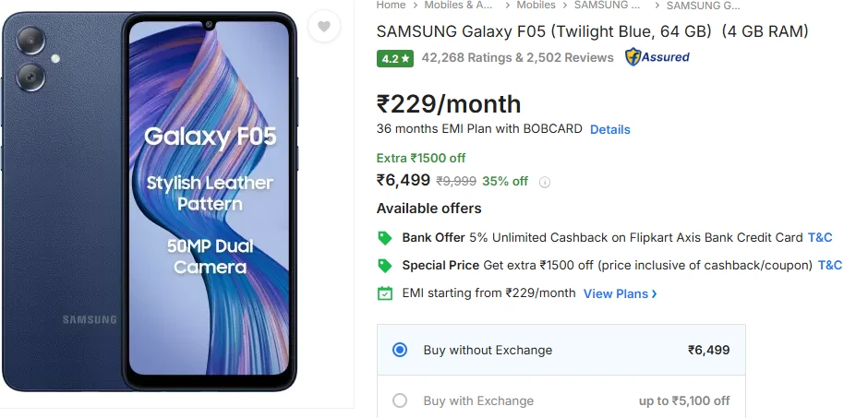This screenshot has height=418, width=868.
Task: Click the SAMSUNG Galaxy F05 product title
Action: (x=592, y=31)
